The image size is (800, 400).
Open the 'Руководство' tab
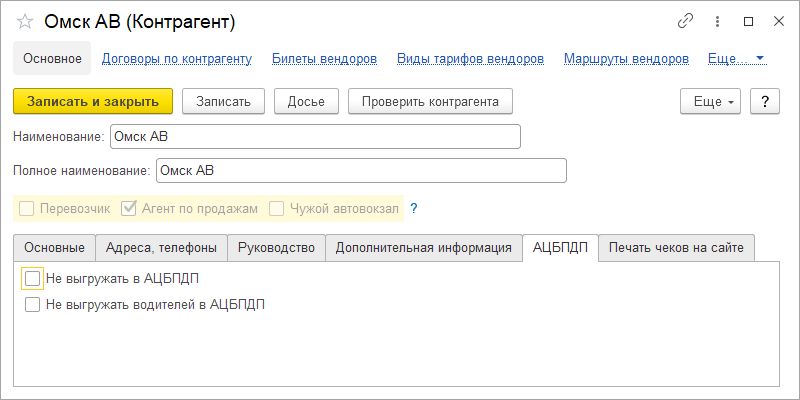coord(276,248)
